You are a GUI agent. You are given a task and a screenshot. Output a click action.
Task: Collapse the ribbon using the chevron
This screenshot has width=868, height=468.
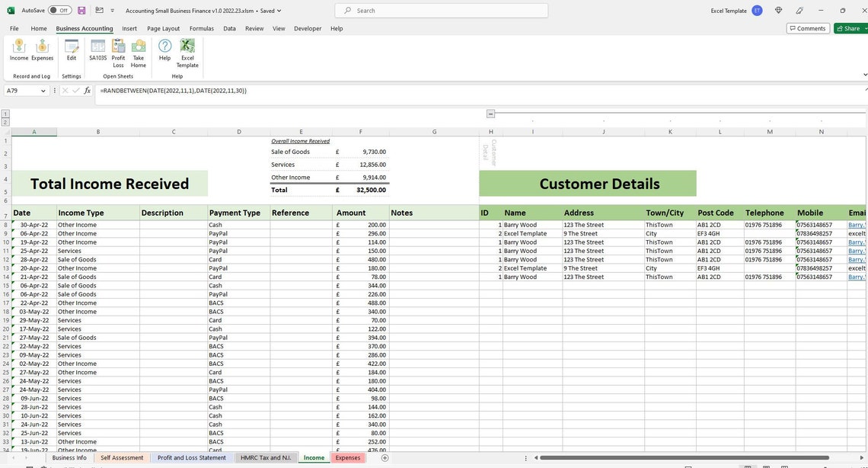click(x=864, y=75)
